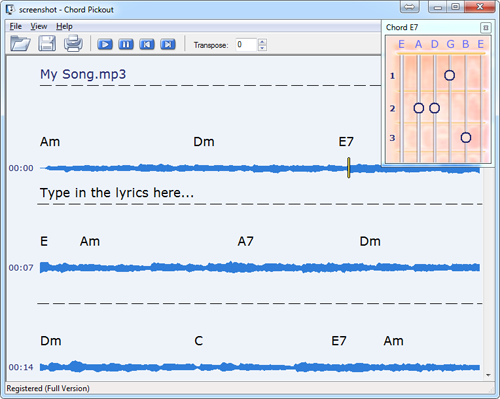Select the C chord
The width and height of the screenshot is (500, 399).
pos(198,341)
